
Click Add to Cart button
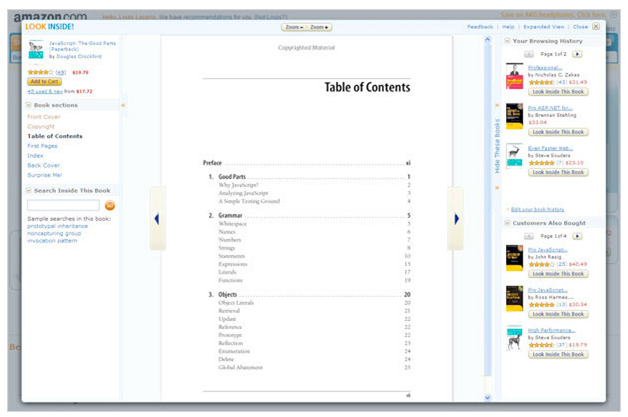[x=44, y=82]
